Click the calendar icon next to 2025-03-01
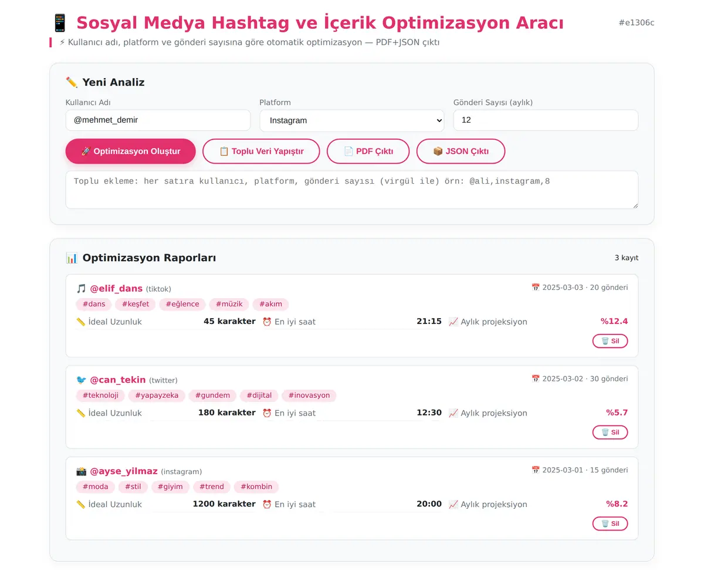The height and width of the screenshot is (588, 704). click(535, 470)
